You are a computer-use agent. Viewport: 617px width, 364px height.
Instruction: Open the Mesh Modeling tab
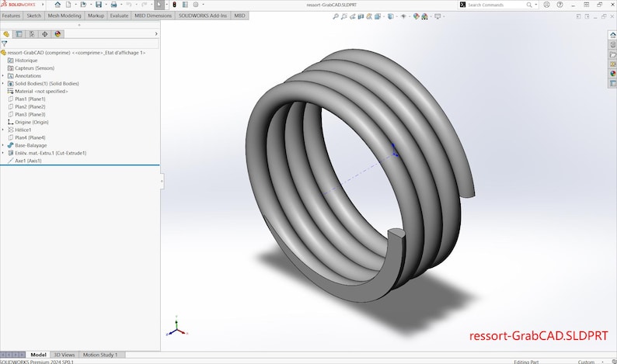pyautogui.click(x=64, y=16)
